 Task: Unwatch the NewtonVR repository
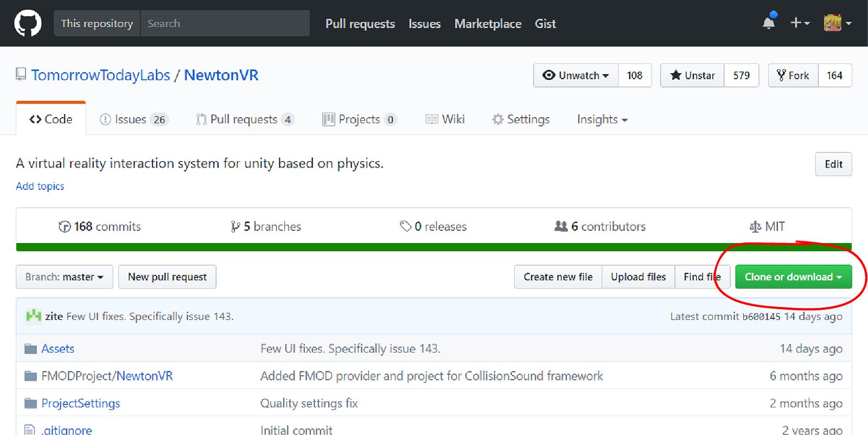(576, 75)
